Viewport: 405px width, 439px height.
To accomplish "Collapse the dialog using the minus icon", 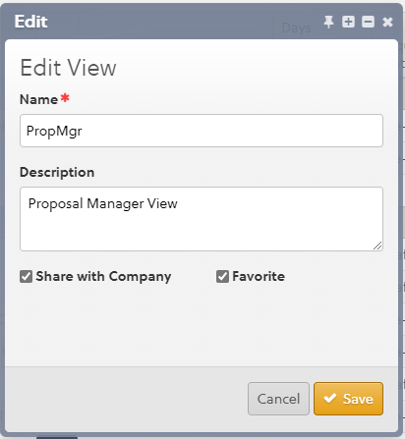I will [368, 22].
